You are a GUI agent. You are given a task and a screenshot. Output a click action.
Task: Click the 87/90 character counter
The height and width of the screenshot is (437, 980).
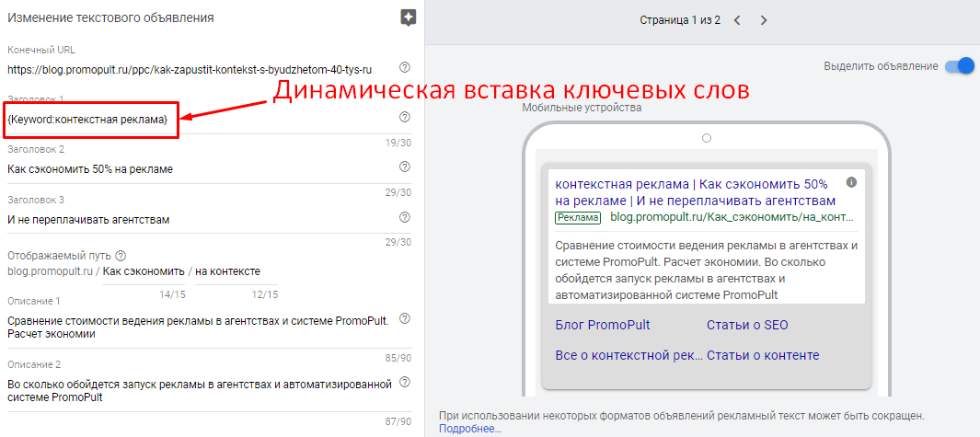(398, 421)
